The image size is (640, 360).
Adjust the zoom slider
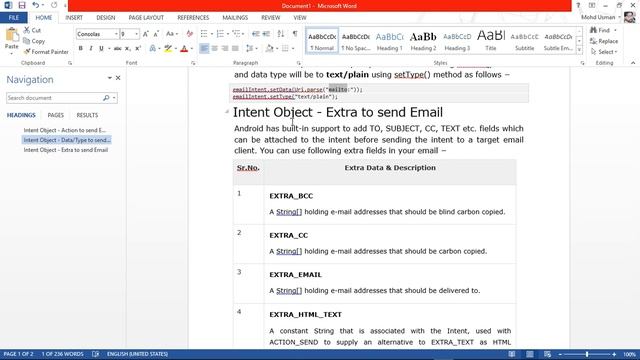587,354
